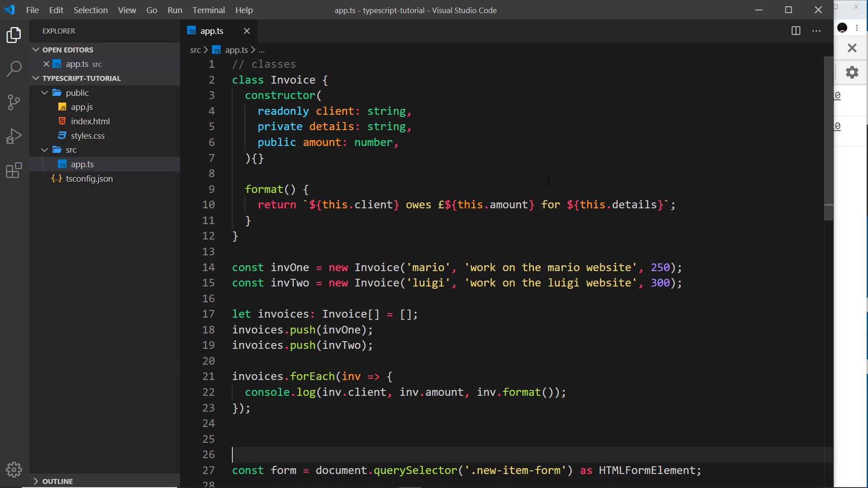Open the Edit menu
The width and height of the screenshot is (868, 488).
click(56, 10)
